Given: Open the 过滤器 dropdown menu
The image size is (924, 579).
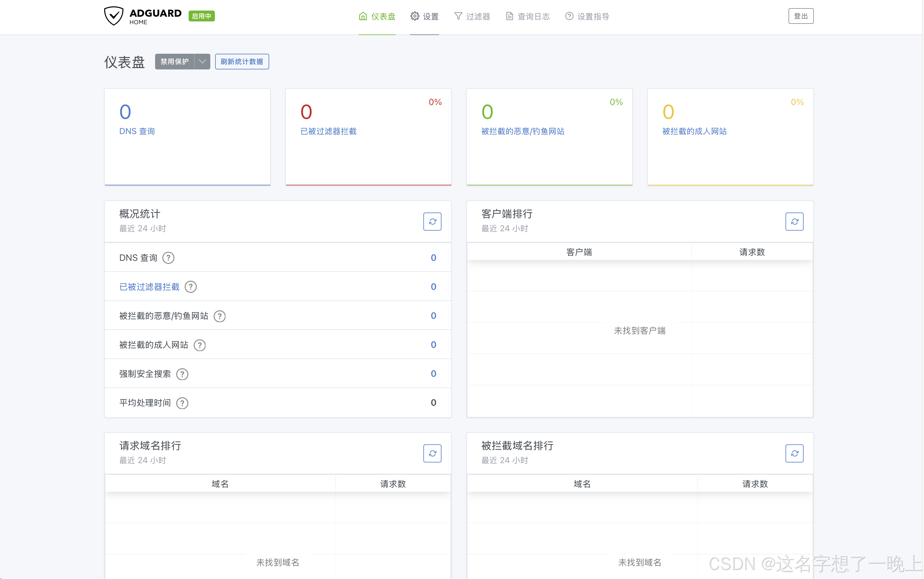Looking at the screenshot, I should (x=472, y=17).
